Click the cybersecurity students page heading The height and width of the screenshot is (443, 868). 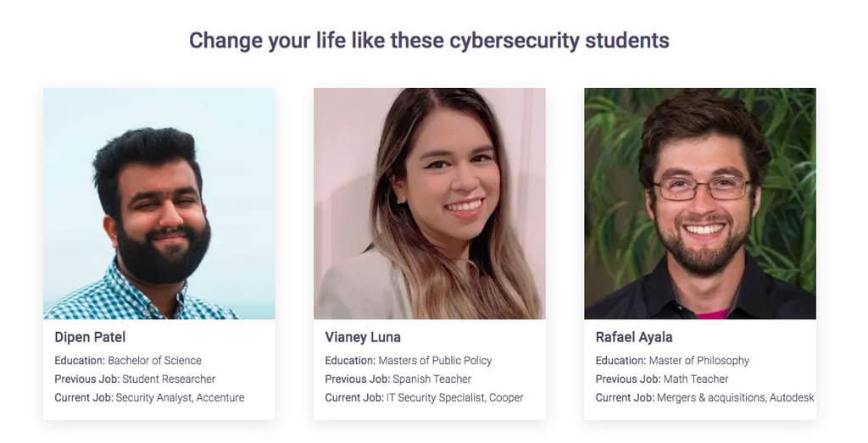(429, 40)
